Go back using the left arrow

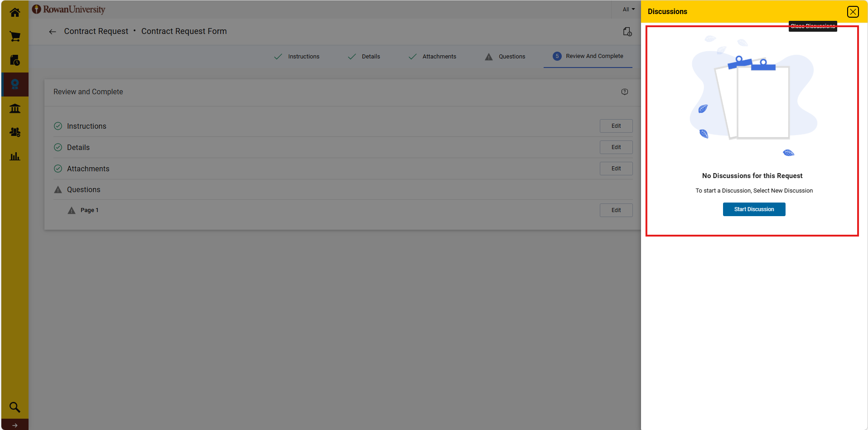click(x=53, y=32)
